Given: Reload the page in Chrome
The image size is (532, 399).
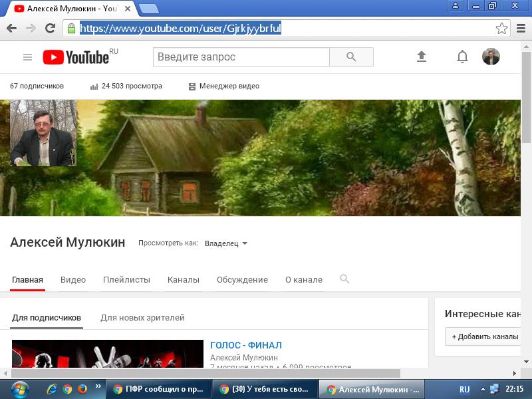Looking at the screenshot, I should point(50,29).
